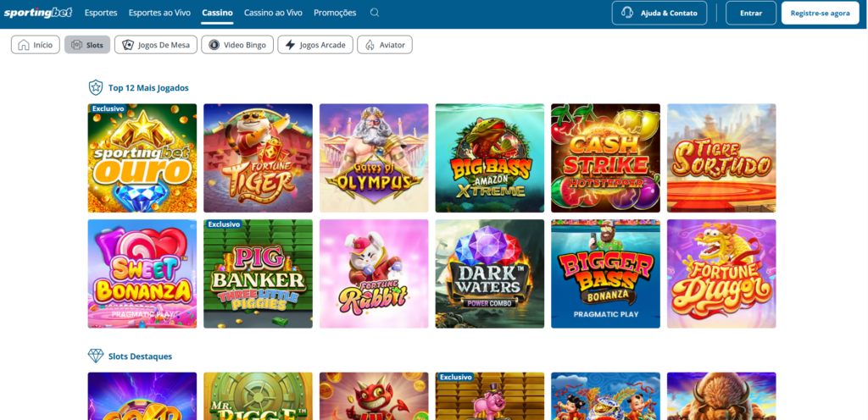Open the Mr. Bigge vault game in Slots Destaques
Screen dimensions: 868x420
click(258, 396)
